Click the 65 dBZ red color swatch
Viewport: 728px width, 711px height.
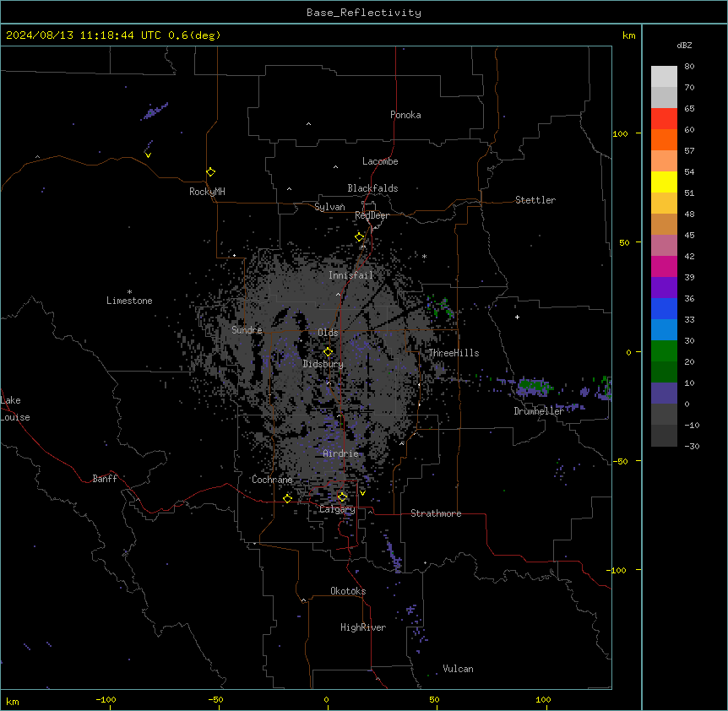coord(664,118)
